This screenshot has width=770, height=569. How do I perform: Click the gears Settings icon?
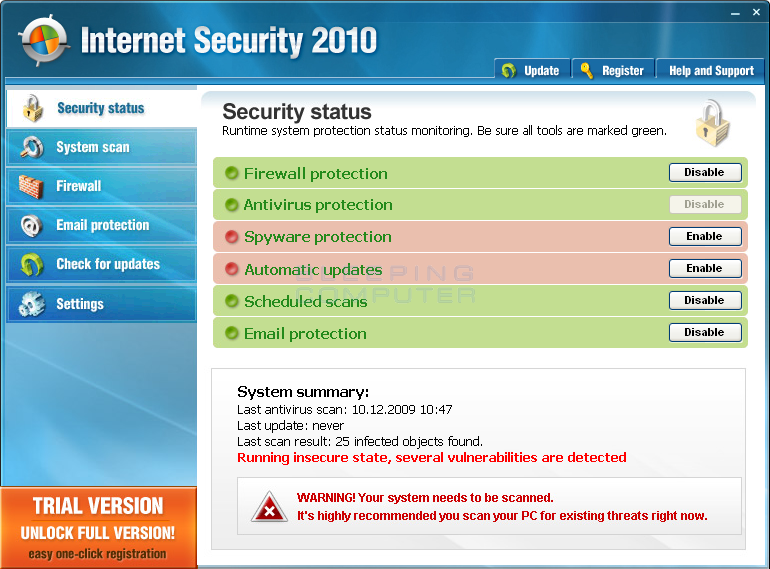click(x=31, y=304)
